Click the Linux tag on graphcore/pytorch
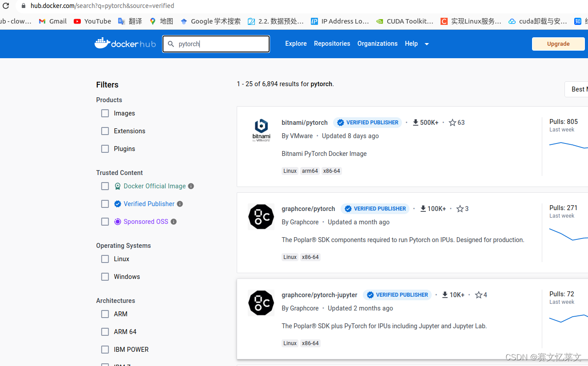The width and height of the screenshot is (588, 366). point(290,257)
